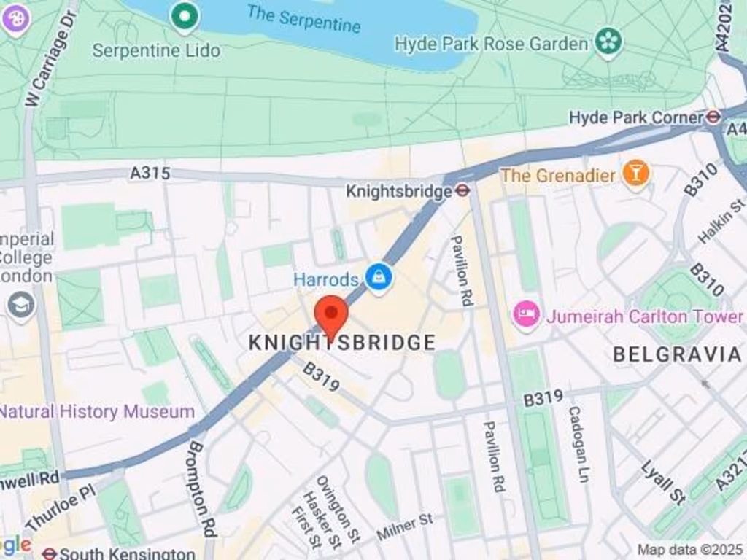The width and height of the screenshot is (747, 560).
Task: Click the red location pin marker
Action: tap(331, 316)
